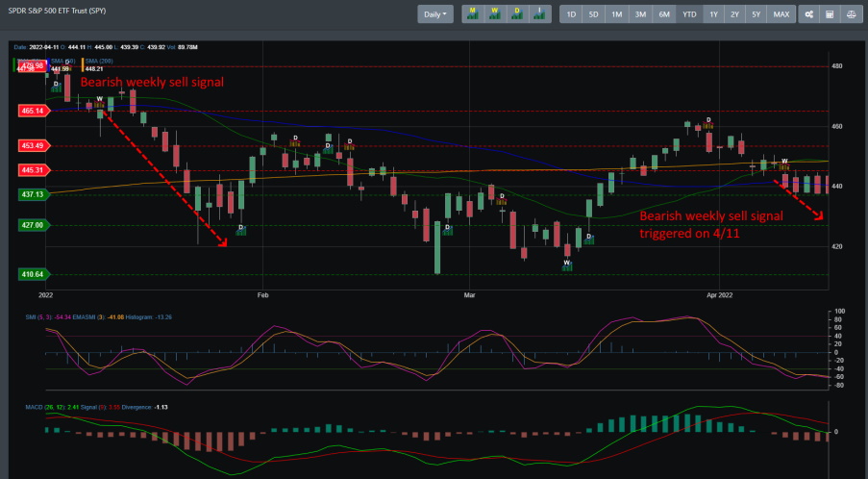Toggle the intraday (I) signal indicator
Image resolution: width=868 pixels, height=479 pixels.
coord(539,14)
